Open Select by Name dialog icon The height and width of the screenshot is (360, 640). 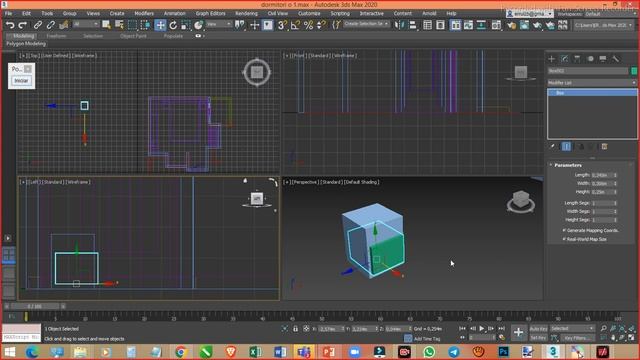click(x=119, y=25)
